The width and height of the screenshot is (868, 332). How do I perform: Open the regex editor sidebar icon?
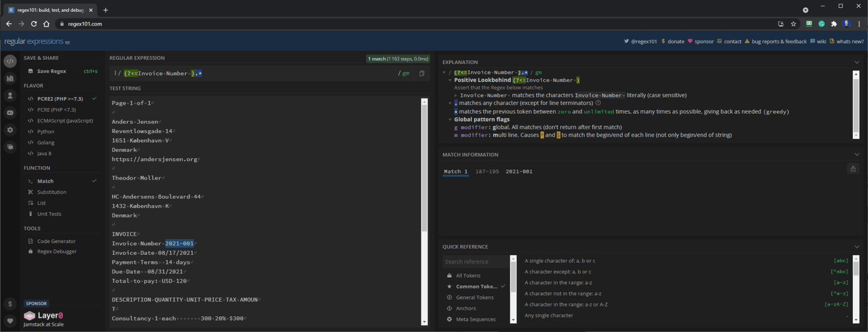point(10,61)
